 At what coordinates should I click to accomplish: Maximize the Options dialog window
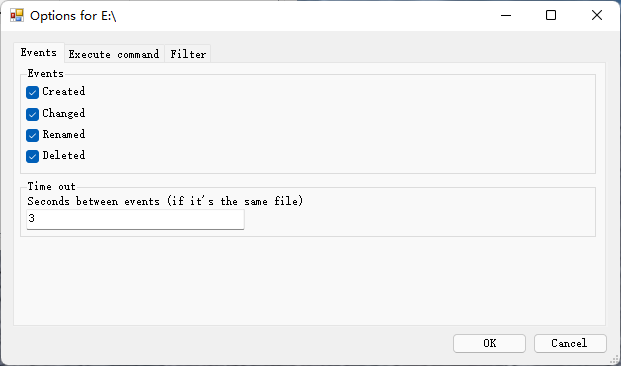(551, 15)
